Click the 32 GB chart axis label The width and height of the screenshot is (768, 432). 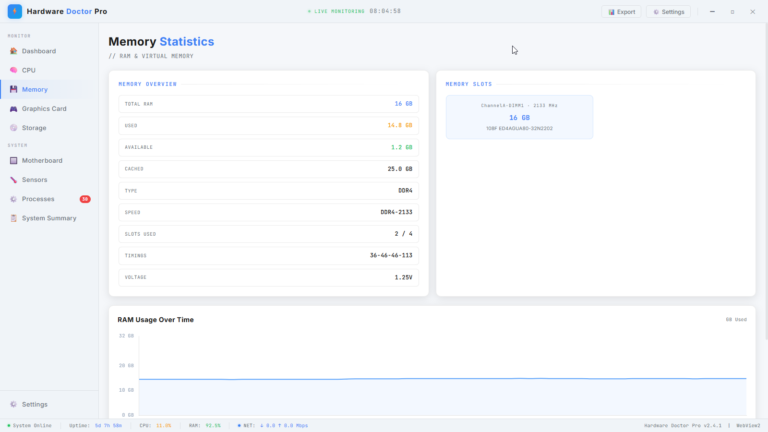click(x=126, y=336)
